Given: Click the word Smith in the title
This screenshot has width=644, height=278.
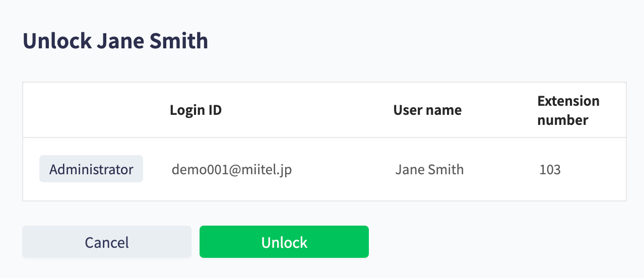Looking at the screenshot, I should pyautogui.click(x=179, y=40).
